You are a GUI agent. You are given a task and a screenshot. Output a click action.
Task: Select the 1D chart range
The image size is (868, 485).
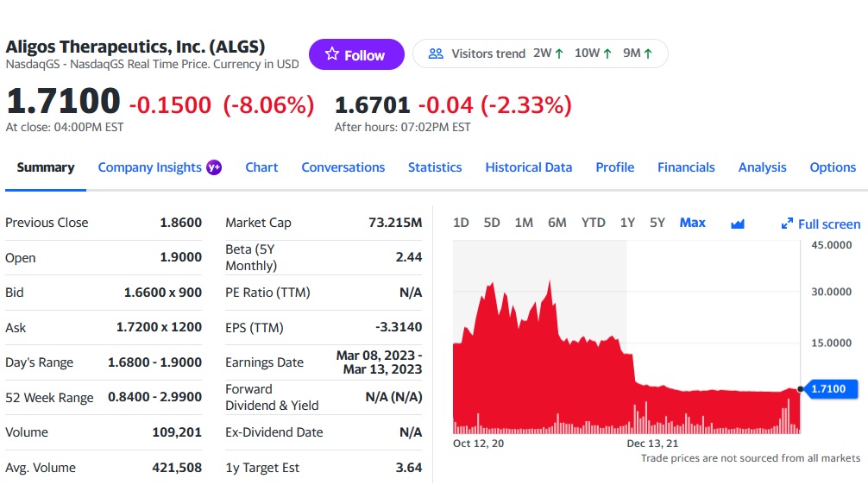461,223
